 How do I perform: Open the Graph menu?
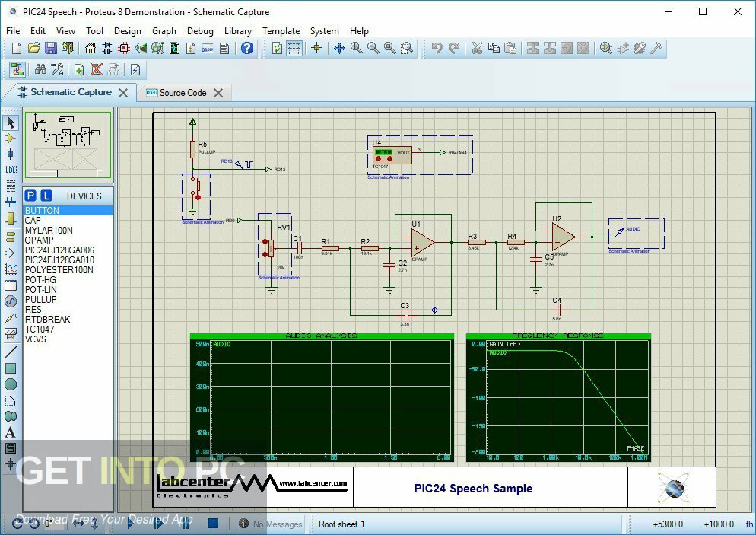pyautogui.click(x=164, y=31)
